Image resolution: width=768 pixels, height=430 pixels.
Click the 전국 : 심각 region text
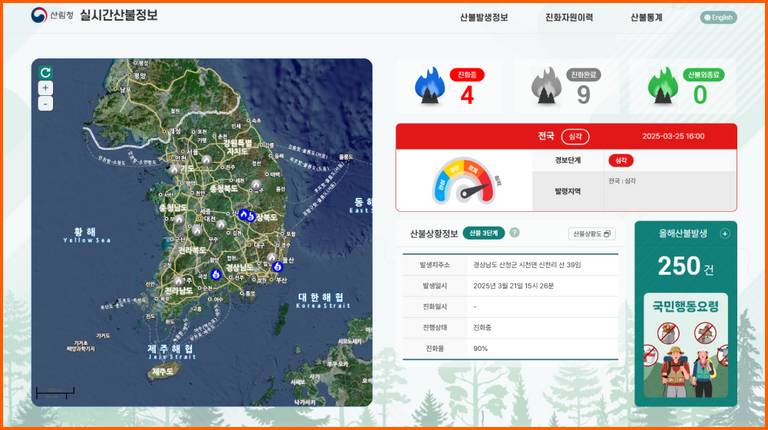click(x=622, y=181)
